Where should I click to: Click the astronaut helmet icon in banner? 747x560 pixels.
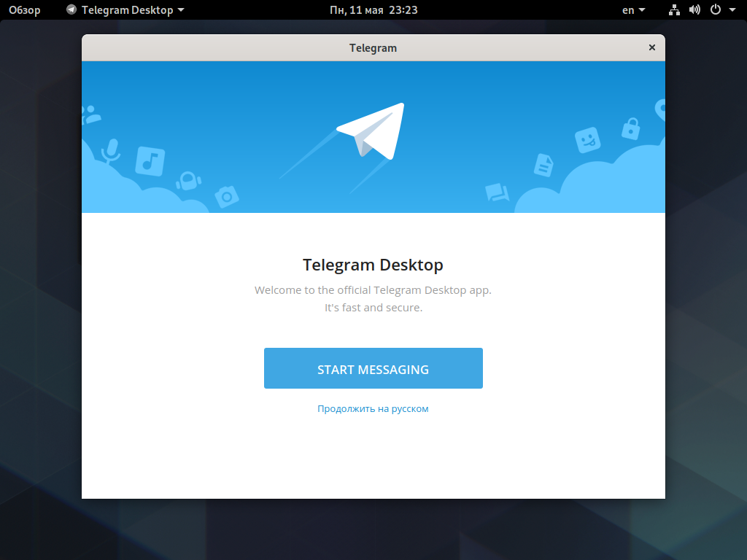point(189,181)
